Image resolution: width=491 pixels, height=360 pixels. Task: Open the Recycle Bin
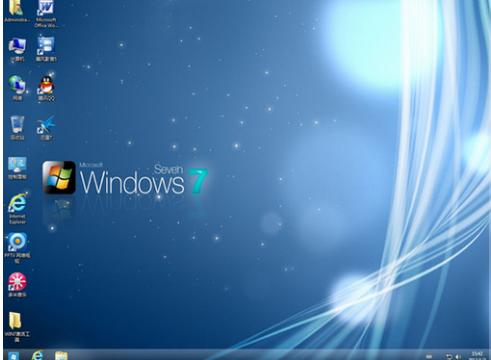point(17,127)
